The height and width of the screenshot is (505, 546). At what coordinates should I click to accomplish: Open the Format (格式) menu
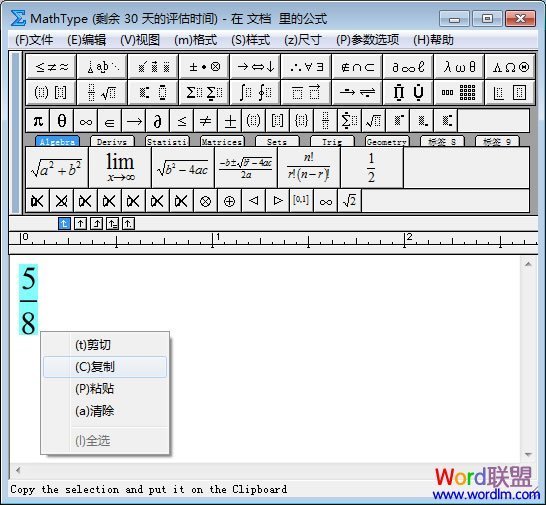coord(195,40)
